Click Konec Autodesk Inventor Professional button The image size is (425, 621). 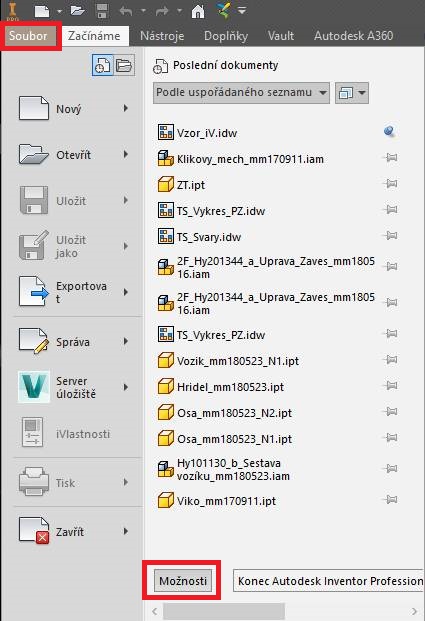click(329, 581)
